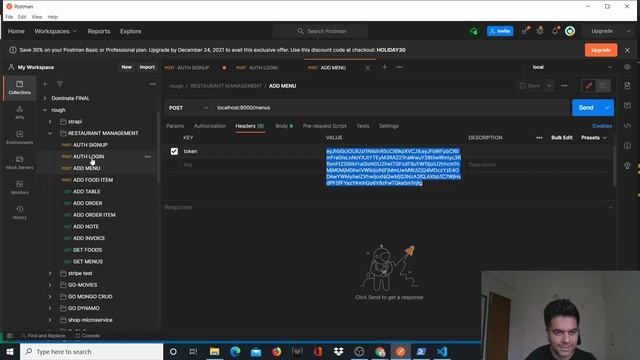640x360 pixels.
Task: Expand the stripe test folder
Action: click(50, 273)
